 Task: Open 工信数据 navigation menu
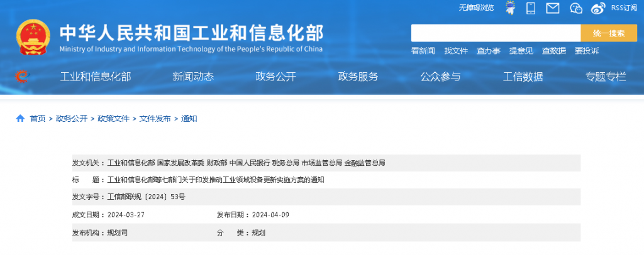[x=523, y=76]
